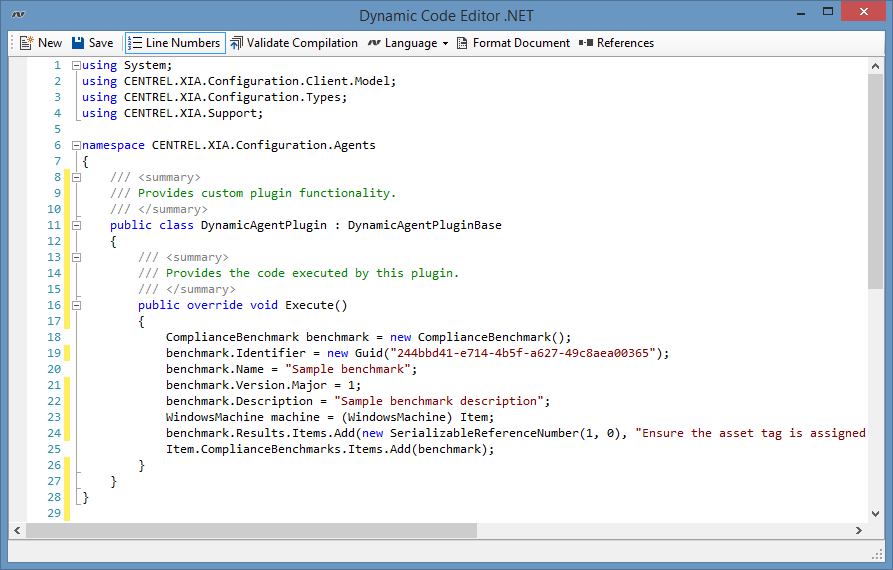Collapse the DynamicAgentPlugin class on line 11

tap(76, 225)
